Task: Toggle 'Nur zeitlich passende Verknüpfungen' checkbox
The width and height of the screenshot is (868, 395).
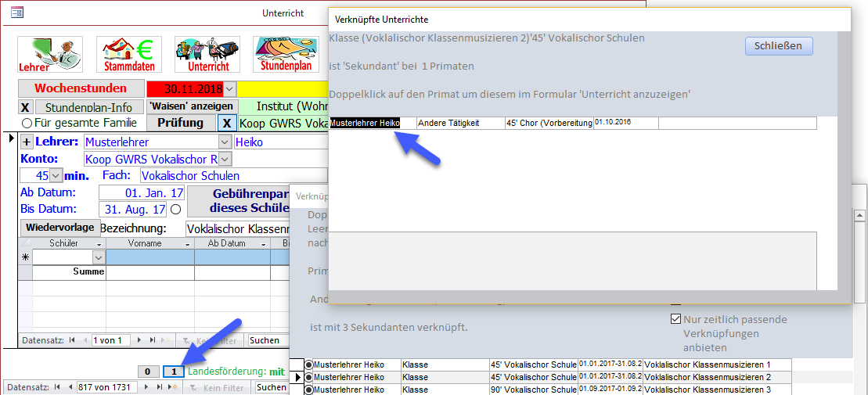Action: 676,319
